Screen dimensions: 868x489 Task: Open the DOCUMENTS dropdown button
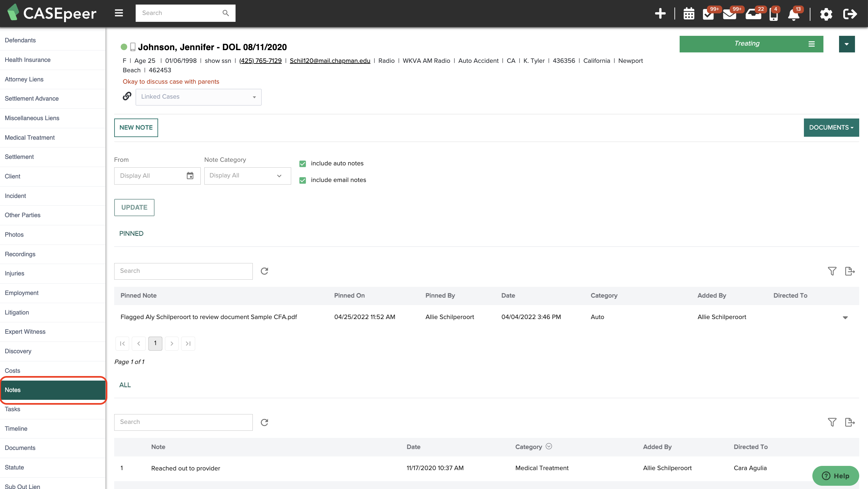(831, 128)
